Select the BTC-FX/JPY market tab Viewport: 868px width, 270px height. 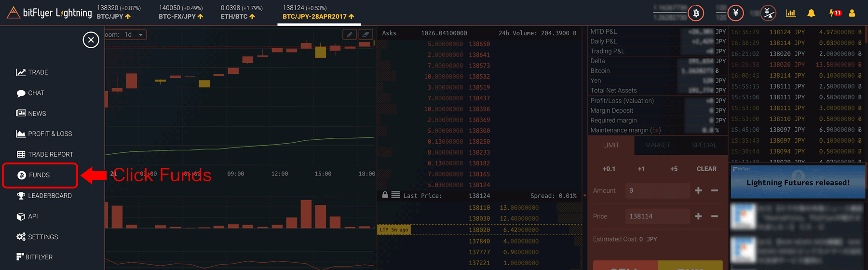(x=181, y=12)
